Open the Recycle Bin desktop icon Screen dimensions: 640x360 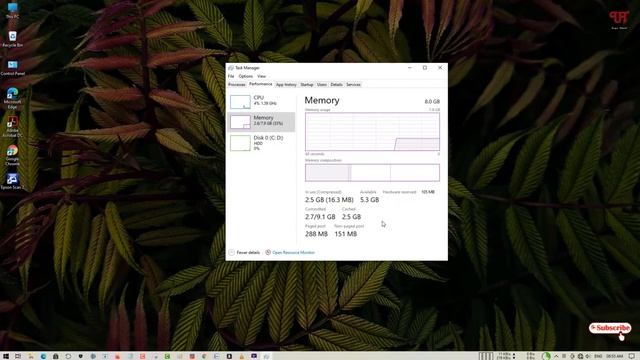coord(12,39)
